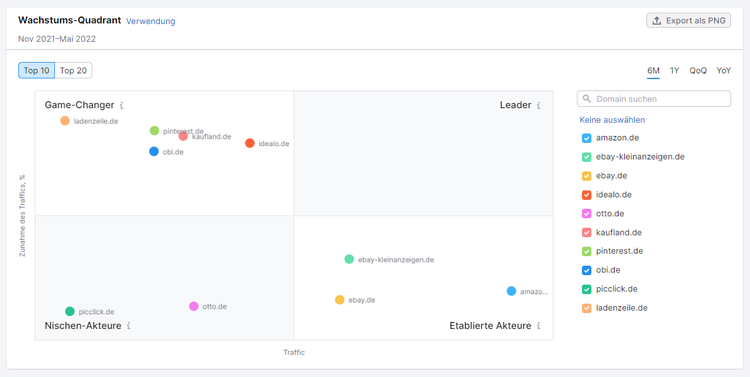Open the Verwendung link
Viewport: 750px width, 377px height.
pyautogui.click(x=151, y=22)
